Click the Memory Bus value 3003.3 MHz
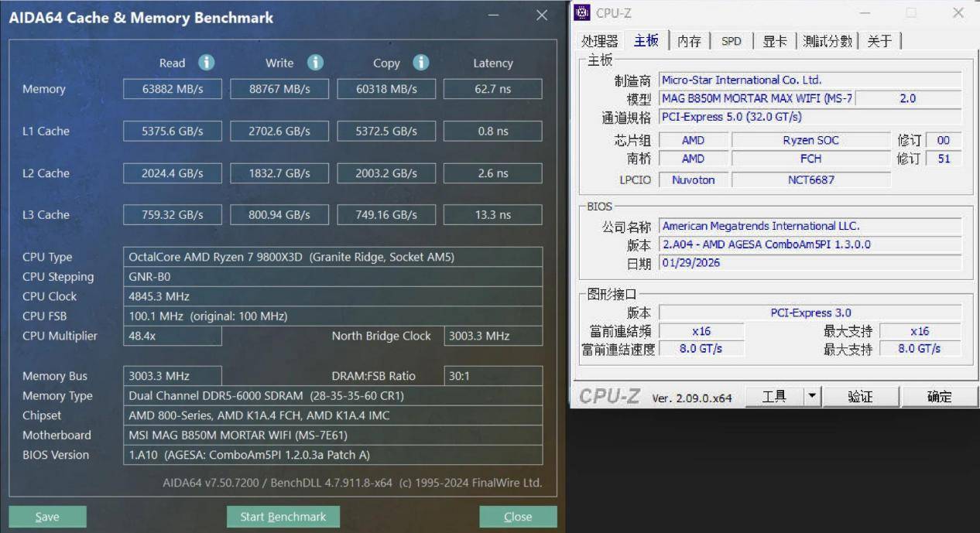Viewport: 980px width, 533px height. click(x=173, y=376)
